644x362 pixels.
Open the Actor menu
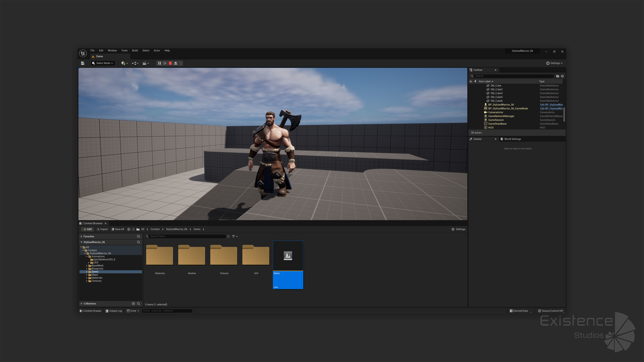coord(157,50)
